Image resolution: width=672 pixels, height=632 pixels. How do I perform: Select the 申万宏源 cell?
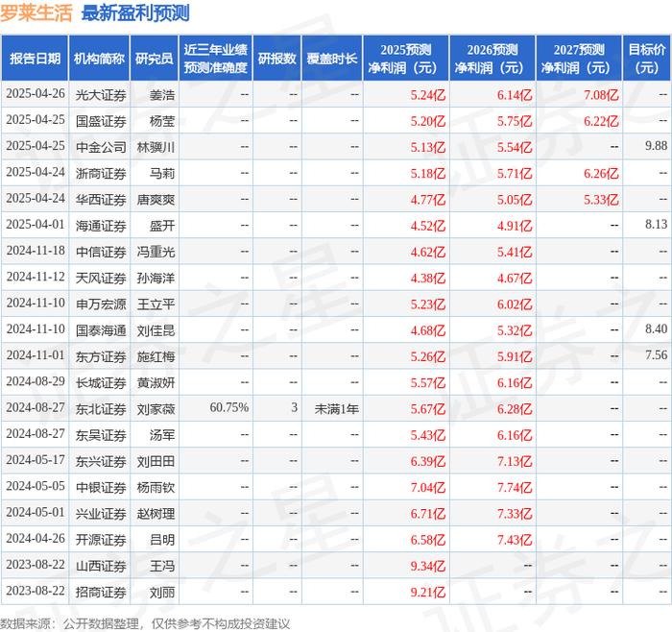coord(101,304)
